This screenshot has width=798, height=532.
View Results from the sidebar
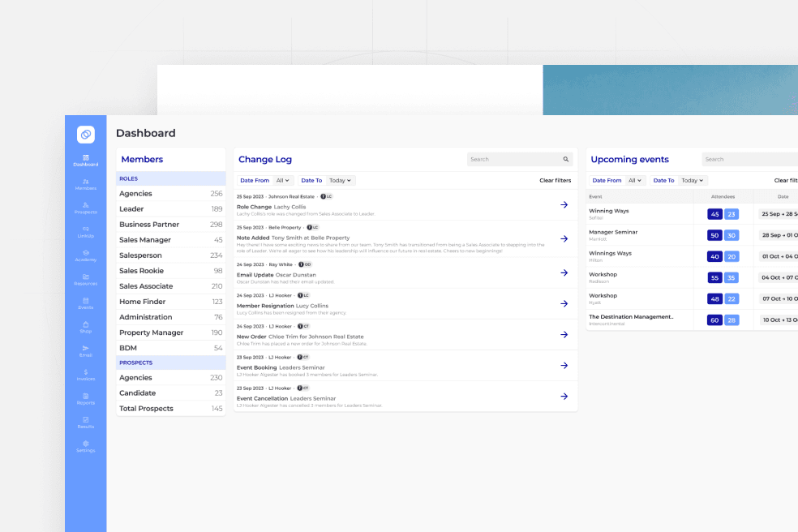point(85,423)
